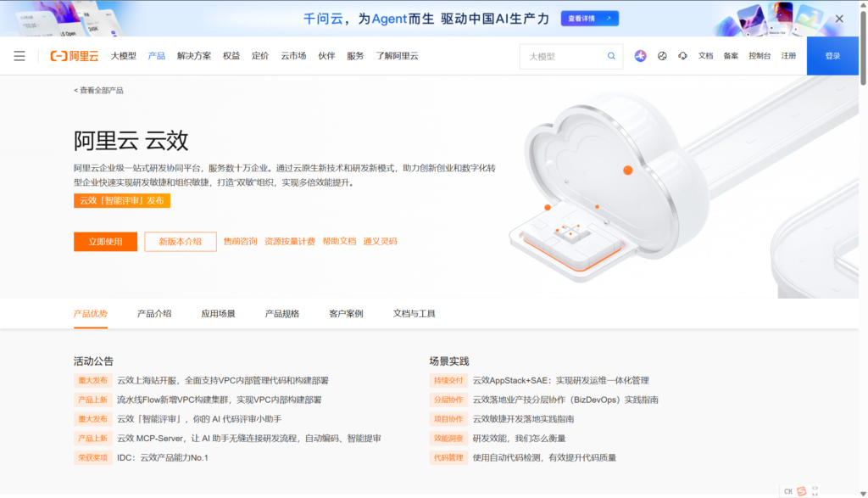Click the customer service headset icon
The width and height of the screenshot is (868, 498).
click(682, 56)
